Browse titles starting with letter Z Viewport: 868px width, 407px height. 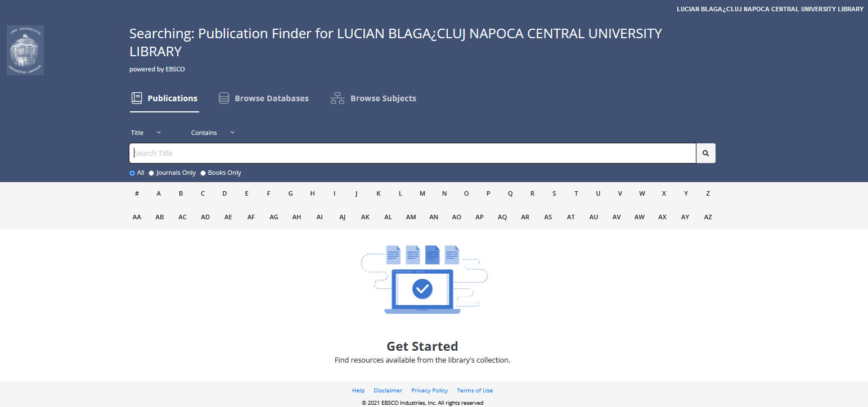click(708, 193)
